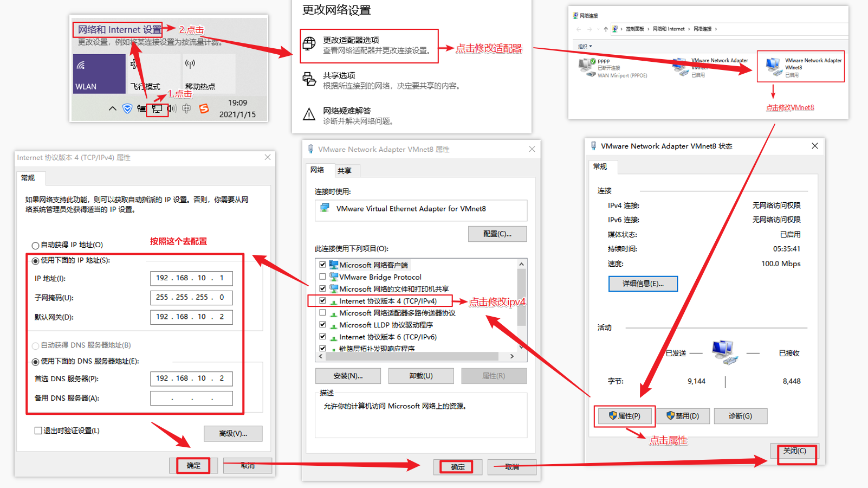
Task: Open the recent locations dropdown in 网络连接 window
Action: [598, 29]
